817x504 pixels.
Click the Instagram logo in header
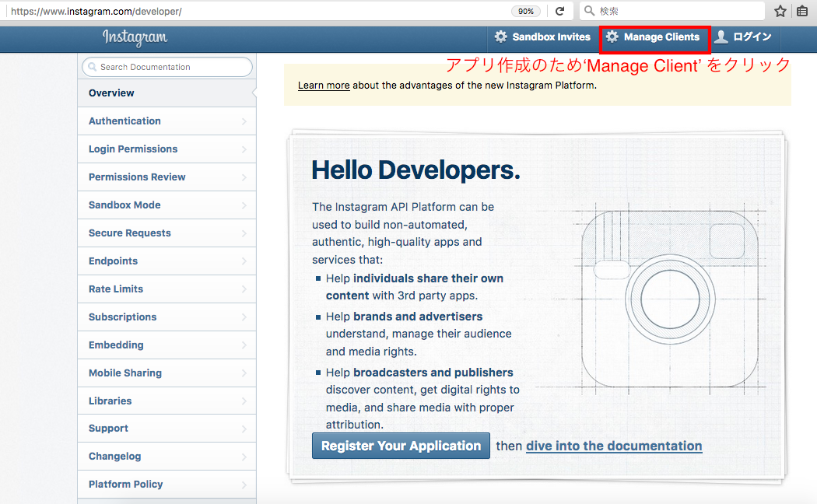135,37
